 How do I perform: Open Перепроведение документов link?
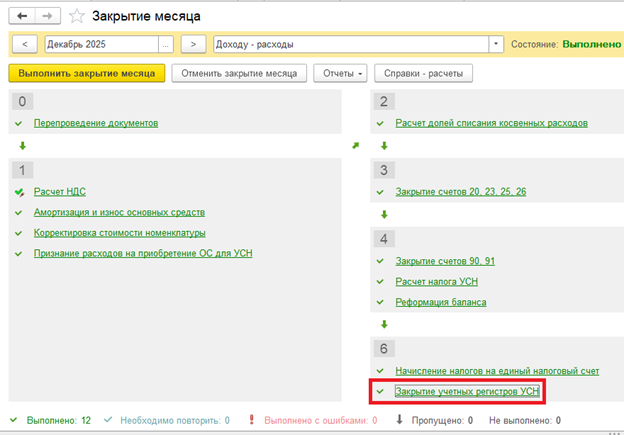[96, 123]
